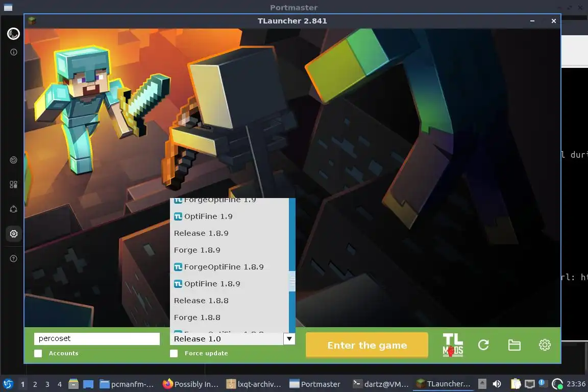
Task: Open Portmaster help question mark icon
Action: click(13, 258)
